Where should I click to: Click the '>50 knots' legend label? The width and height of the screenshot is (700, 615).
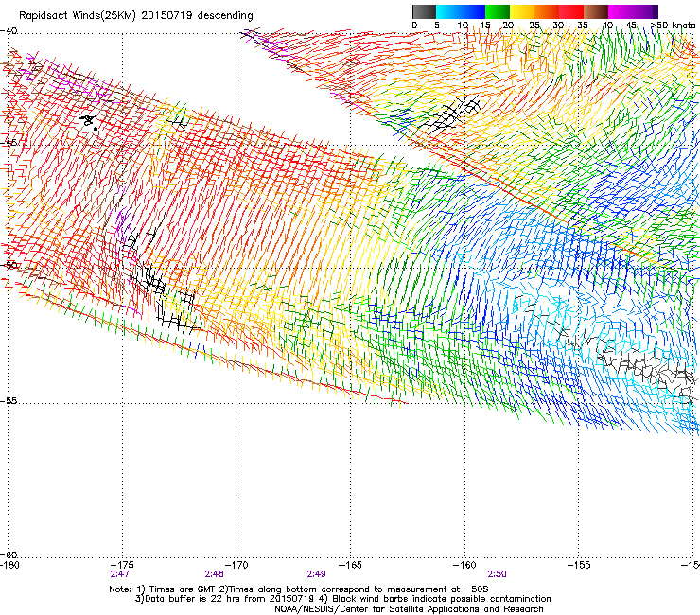pyautogui.click(x=674, y=26)
